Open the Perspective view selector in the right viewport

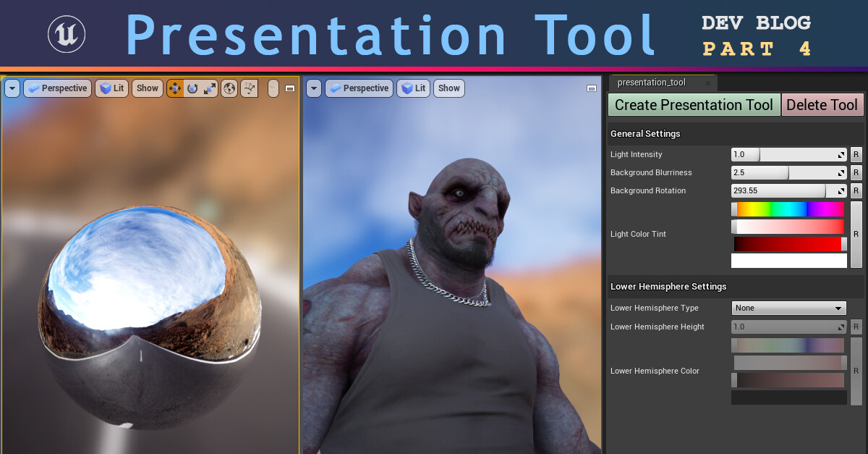point(359,88)
